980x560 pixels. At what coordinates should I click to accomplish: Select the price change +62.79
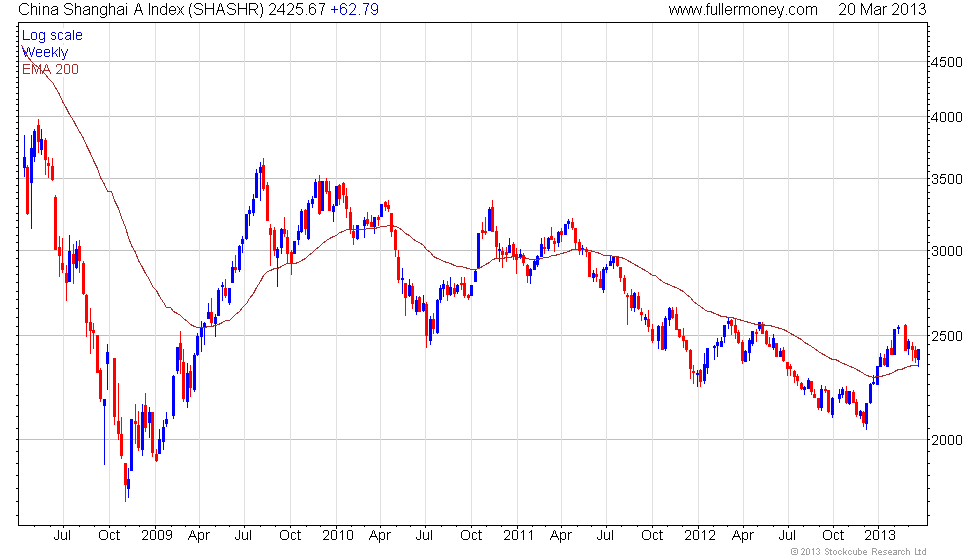354,10
